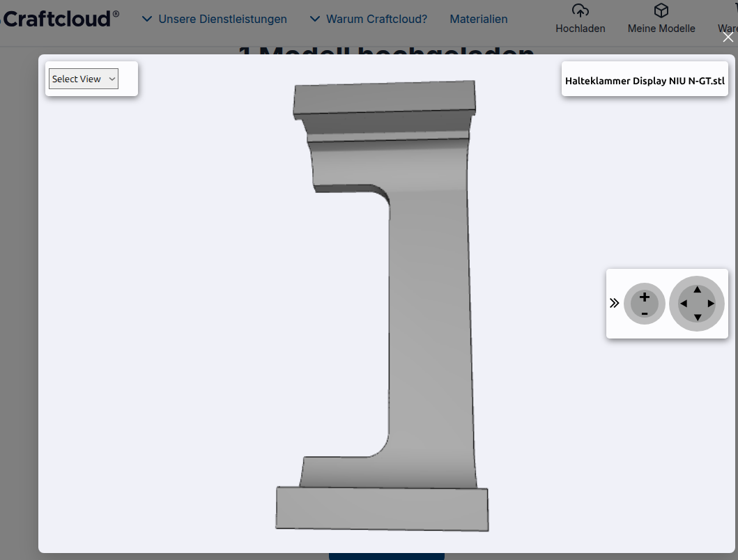Click the blue button below the viewer

pos(386,556)
